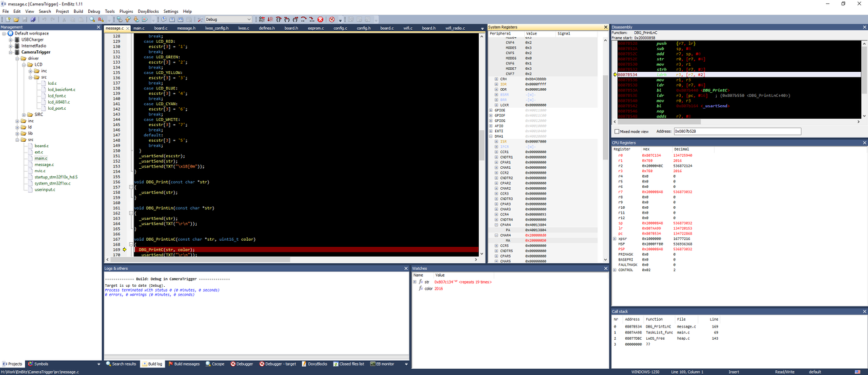Click the Copy toolbar icon
The height and width of the screenshot is (375, 868).
(x=73, y=19)
